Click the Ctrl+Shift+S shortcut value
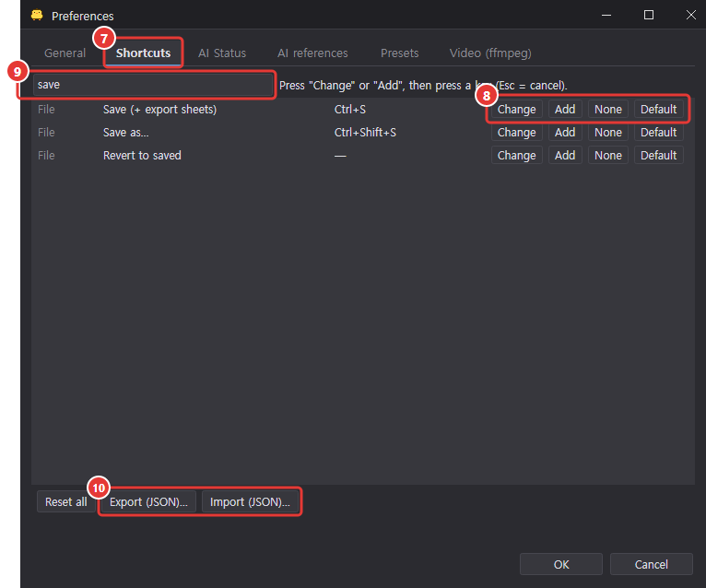706x588 pixels. pyautogui.click(x=365, y=133)
